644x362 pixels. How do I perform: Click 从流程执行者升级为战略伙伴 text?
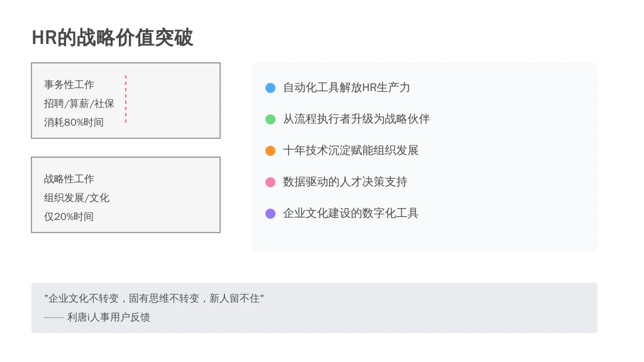[x=356, y=119]
